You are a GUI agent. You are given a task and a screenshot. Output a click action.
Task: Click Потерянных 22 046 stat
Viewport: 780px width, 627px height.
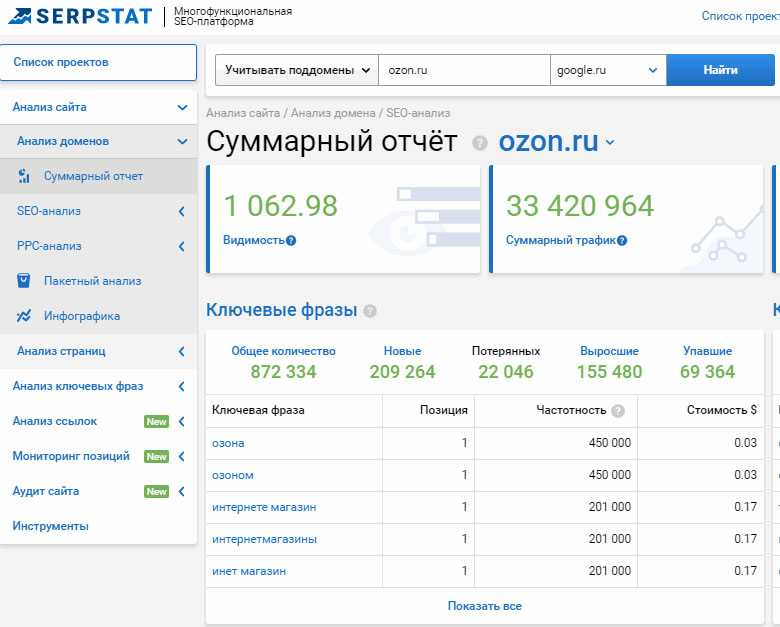(505, 363)
